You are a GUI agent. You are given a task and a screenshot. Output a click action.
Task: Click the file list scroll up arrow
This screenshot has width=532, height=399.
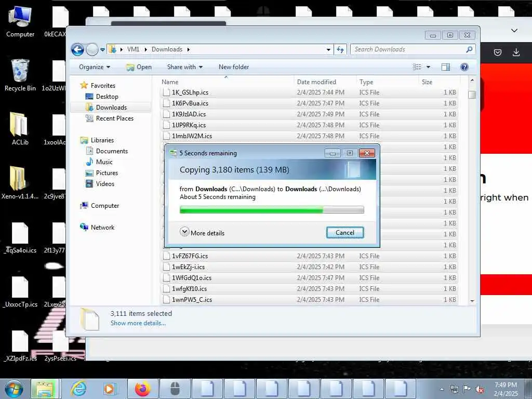[472, 81]
